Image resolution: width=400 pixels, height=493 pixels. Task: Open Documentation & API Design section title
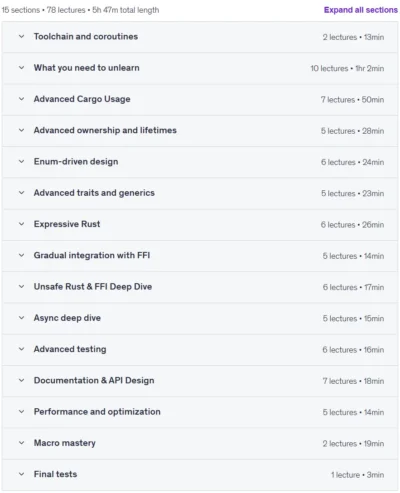click(x=94, y=381)
